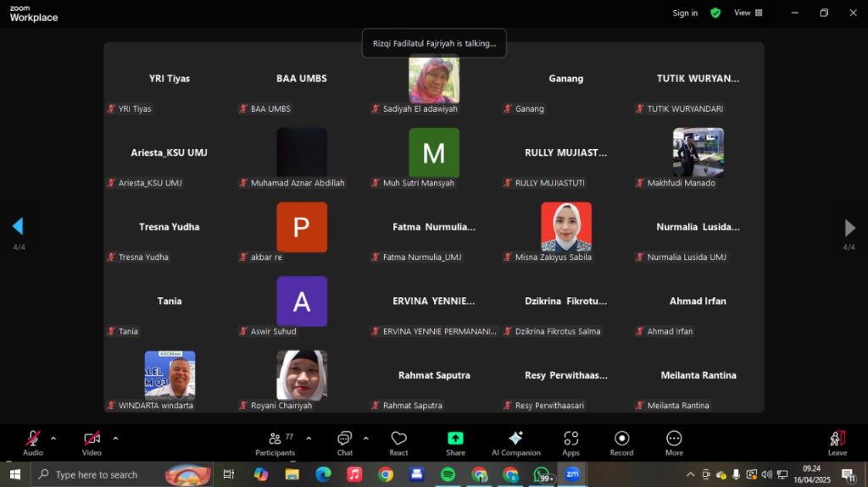Open File Explorer from the taskbar

pos(292,474)
